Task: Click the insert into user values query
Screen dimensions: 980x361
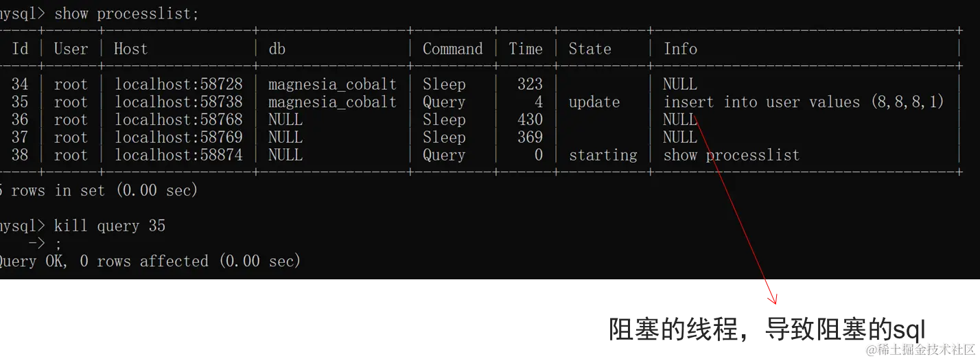Action: 804,102
